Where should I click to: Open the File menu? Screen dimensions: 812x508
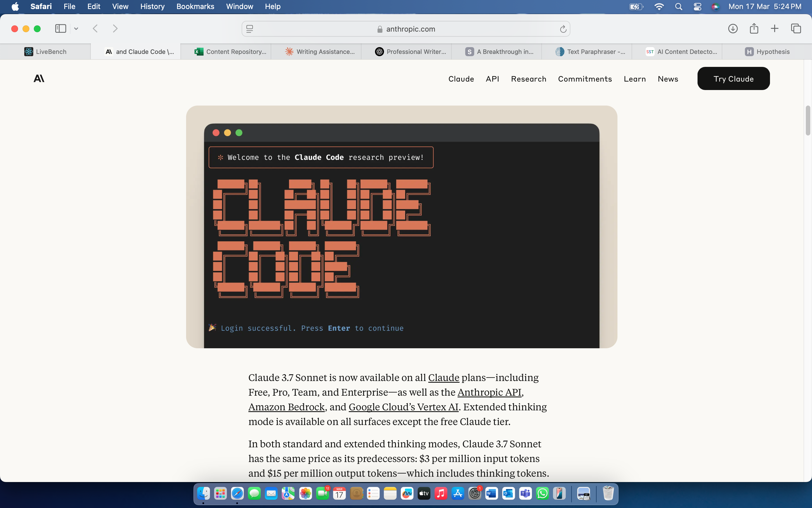pos(69,6)
